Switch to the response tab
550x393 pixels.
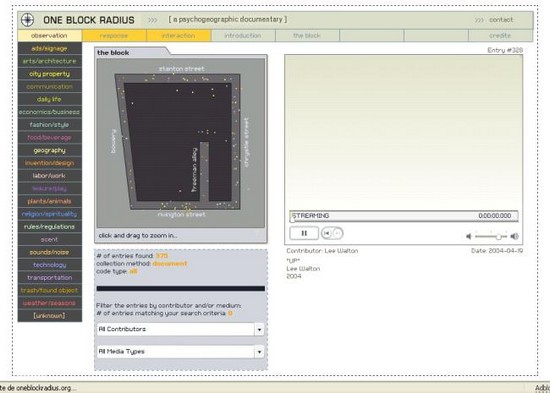114,35
